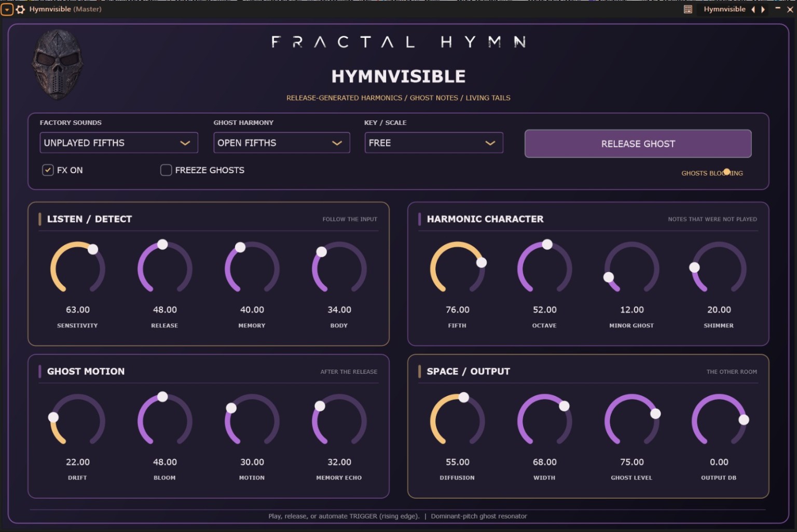Image resolution: width=797 pixels, height=532 pixels.
Task: Click the Hymnvisible preset name in title bar
Action: pos(724,9)
